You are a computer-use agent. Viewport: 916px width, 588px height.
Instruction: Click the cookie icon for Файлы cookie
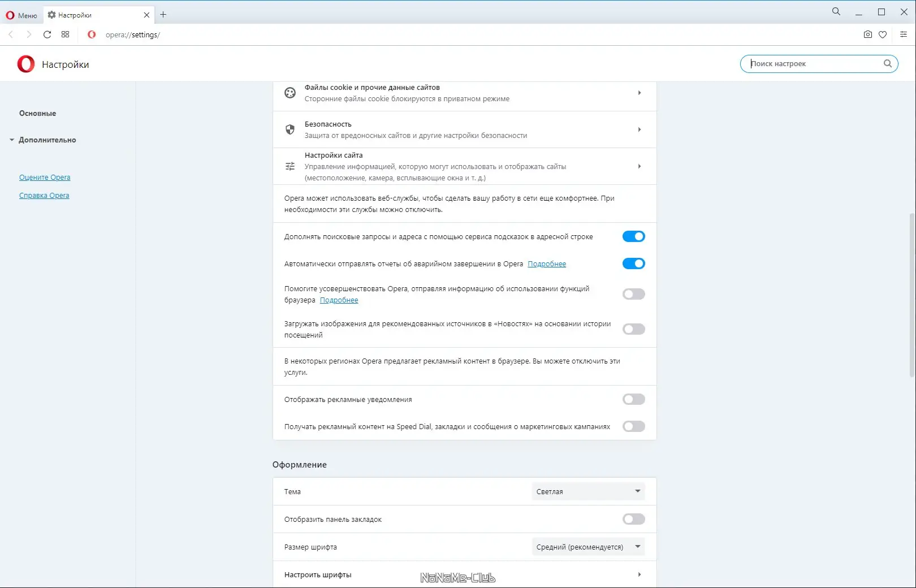(x=290, y=93)
